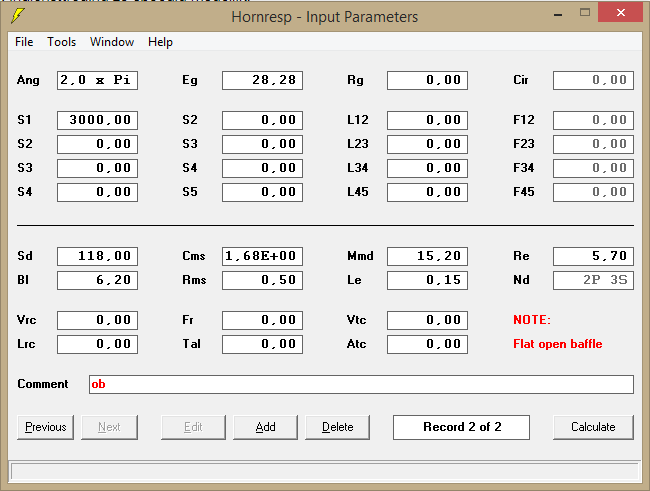650x491 pixels.
Task: Open the Help menu
Action: [x=160, y=42]
